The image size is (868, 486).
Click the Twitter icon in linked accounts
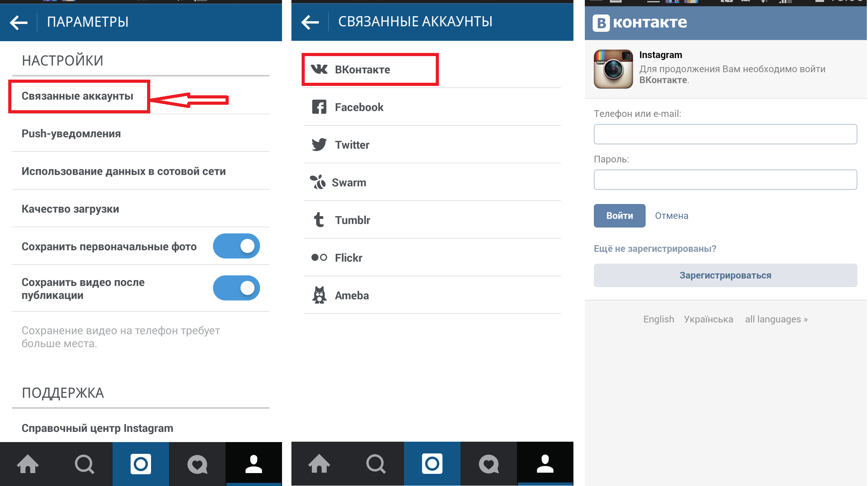click(x=319, y=144)
